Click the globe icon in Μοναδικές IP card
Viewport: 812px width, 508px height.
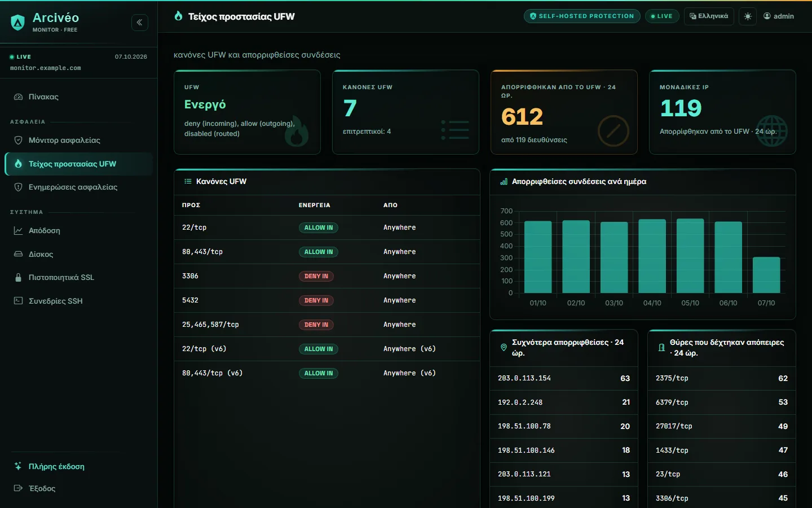772,131
